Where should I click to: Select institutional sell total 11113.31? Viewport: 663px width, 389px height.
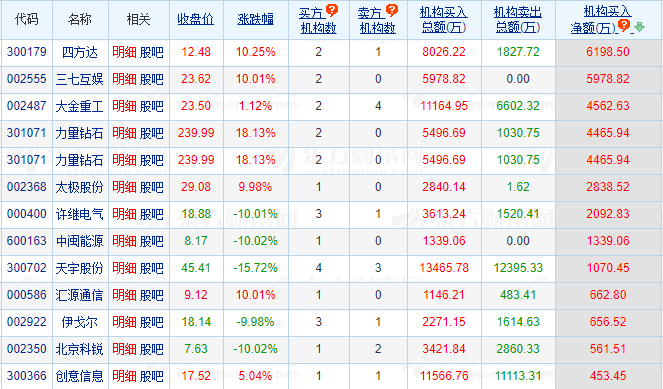coord(518,376)
